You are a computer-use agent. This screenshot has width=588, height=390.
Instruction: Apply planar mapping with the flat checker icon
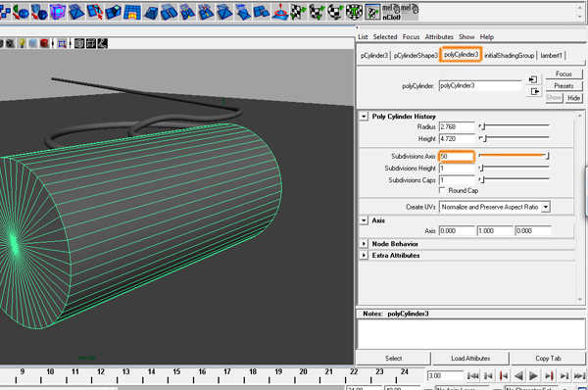[x=299, y=13]
